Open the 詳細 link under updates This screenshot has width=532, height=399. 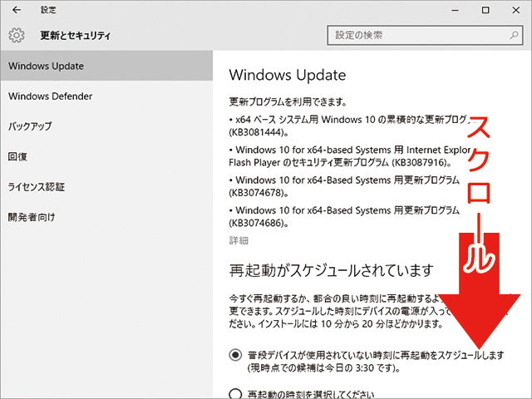tap(239, 240)
